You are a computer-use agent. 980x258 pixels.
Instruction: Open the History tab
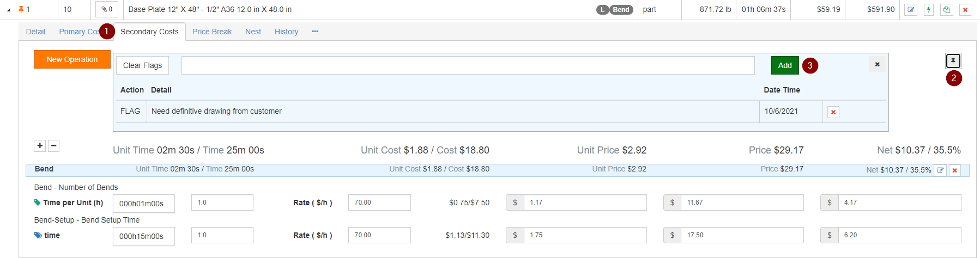(286, 32)
